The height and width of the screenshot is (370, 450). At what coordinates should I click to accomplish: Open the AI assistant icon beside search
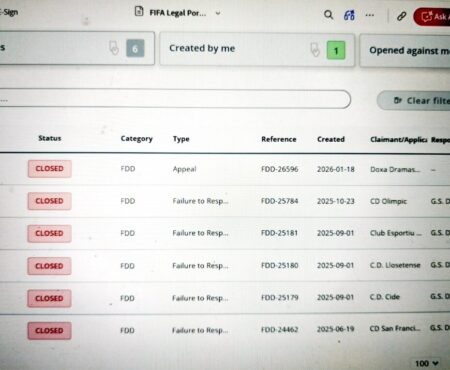tap(349, 15)
